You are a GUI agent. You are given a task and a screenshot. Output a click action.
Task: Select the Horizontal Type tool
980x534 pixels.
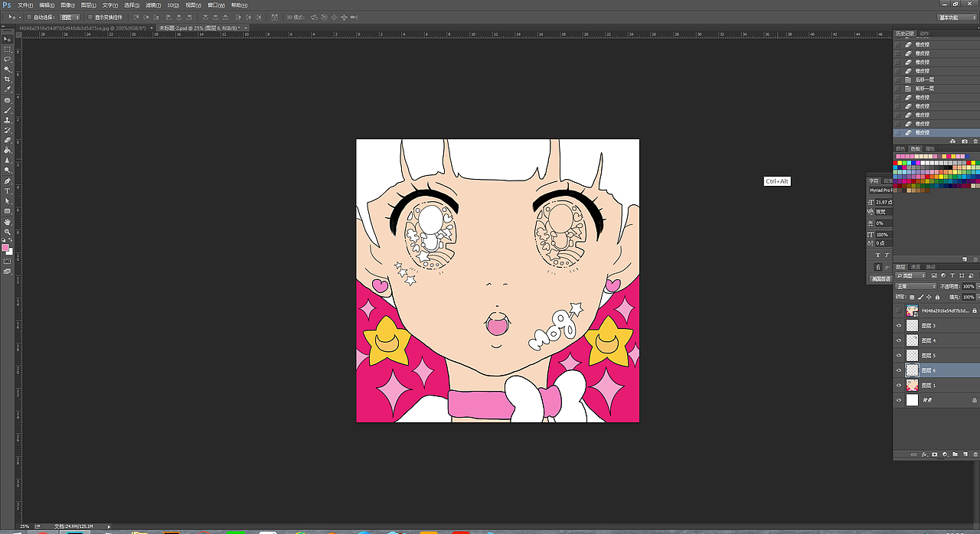click(x=8, y=190)
